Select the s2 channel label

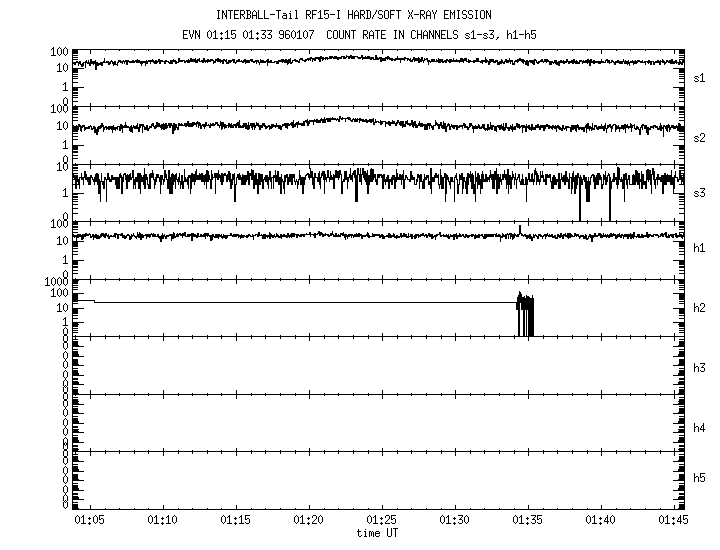click(700, 137)
